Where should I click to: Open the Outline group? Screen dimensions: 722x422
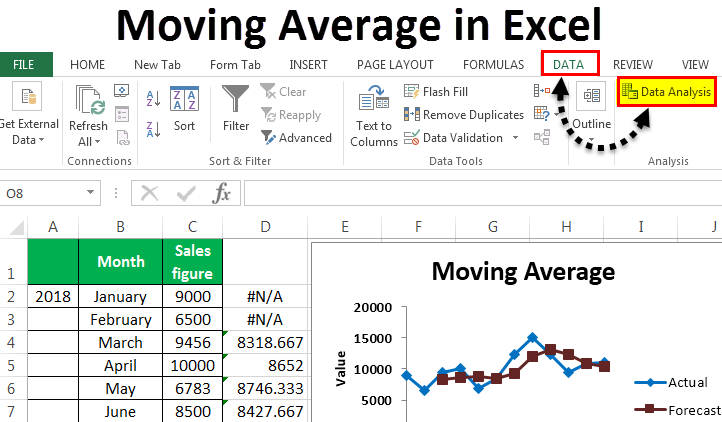point(591,113)
